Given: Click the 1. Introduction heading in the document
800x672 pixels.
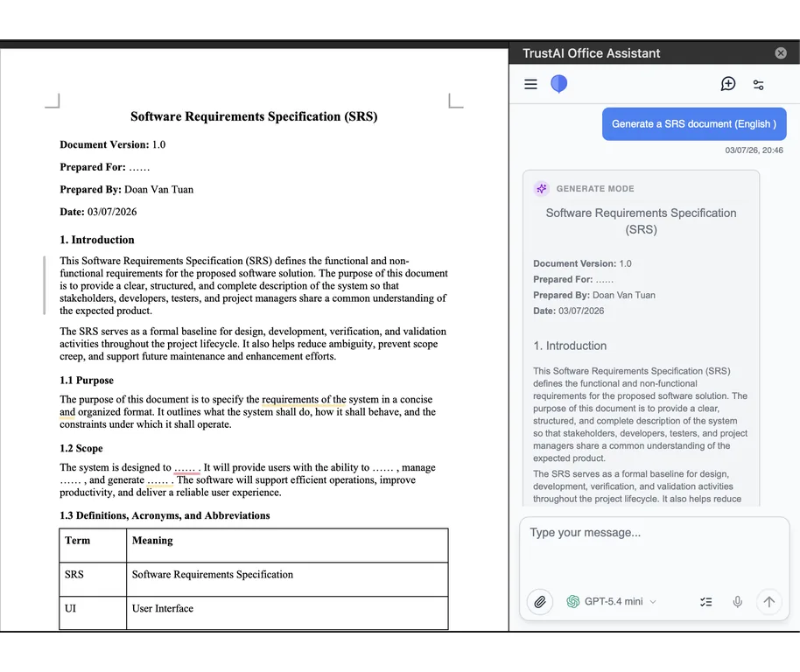Looking at the screenshot, I should (97, 240).
